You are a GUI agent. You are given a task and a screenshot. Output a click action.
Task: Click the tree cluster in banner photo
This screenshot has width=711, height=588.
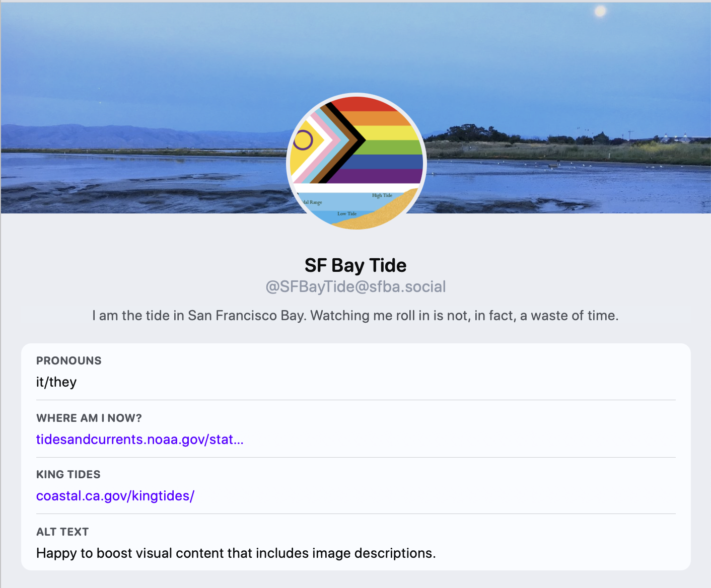(468, 133)
